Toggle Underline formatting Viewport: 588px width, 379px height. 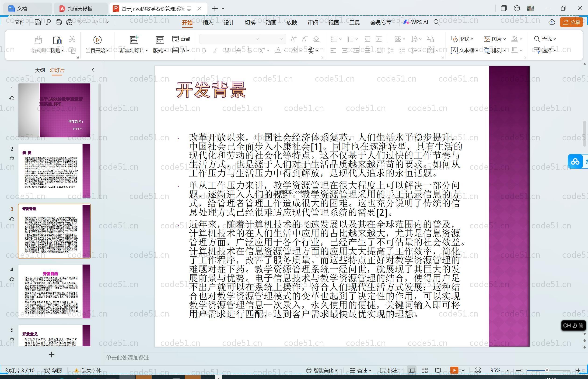(227, 50)
